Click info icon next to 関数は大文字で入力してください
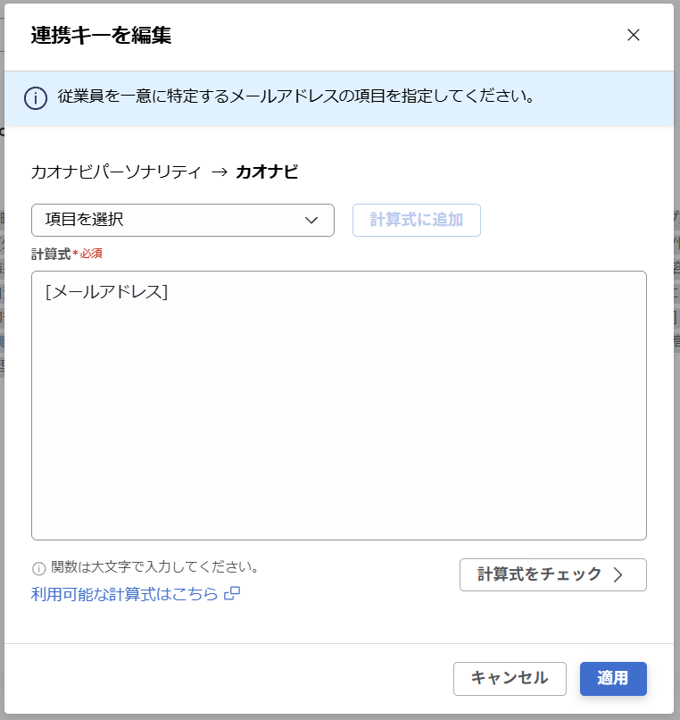 pos(39,568)
